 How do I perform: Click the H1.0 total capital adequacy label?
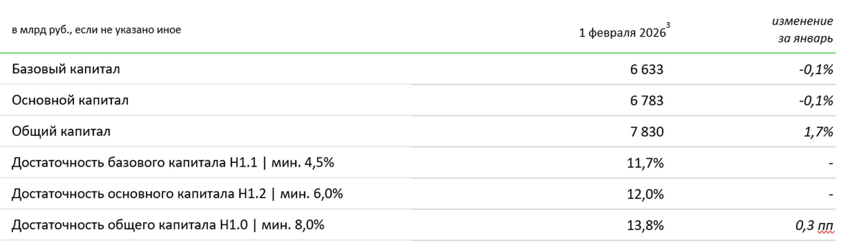point(168,225)
